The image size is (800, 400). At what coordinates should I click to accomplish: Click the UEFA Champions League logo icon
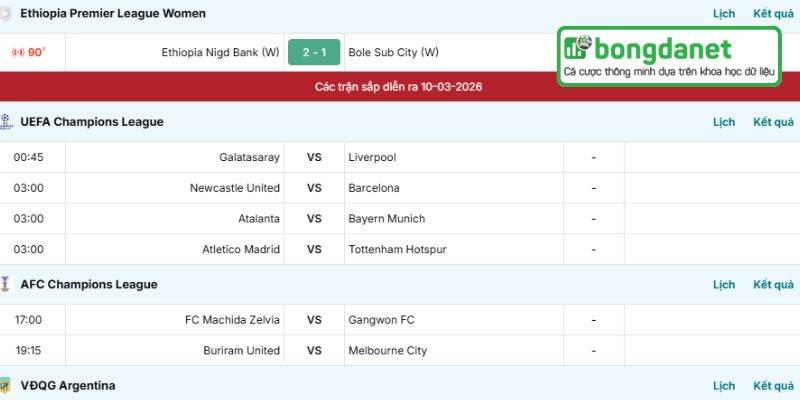[7, 122]
